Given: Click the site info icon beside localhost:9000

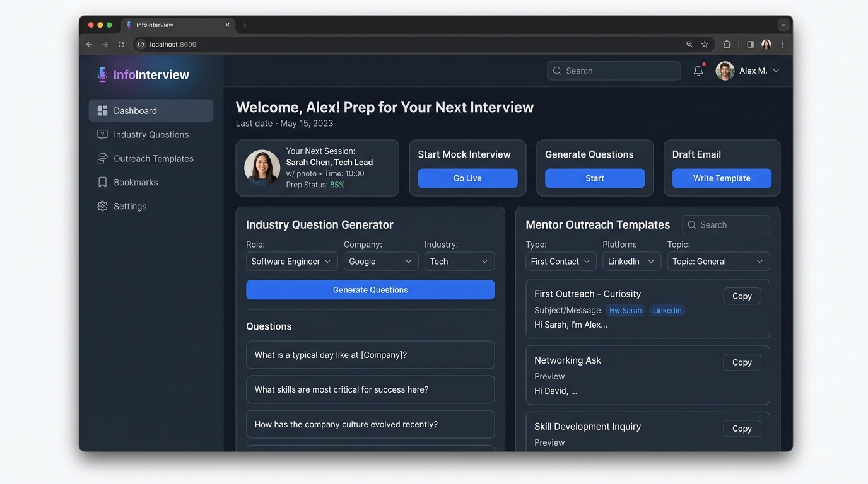Looking at the screenshot, I should (x=141, y=45).
